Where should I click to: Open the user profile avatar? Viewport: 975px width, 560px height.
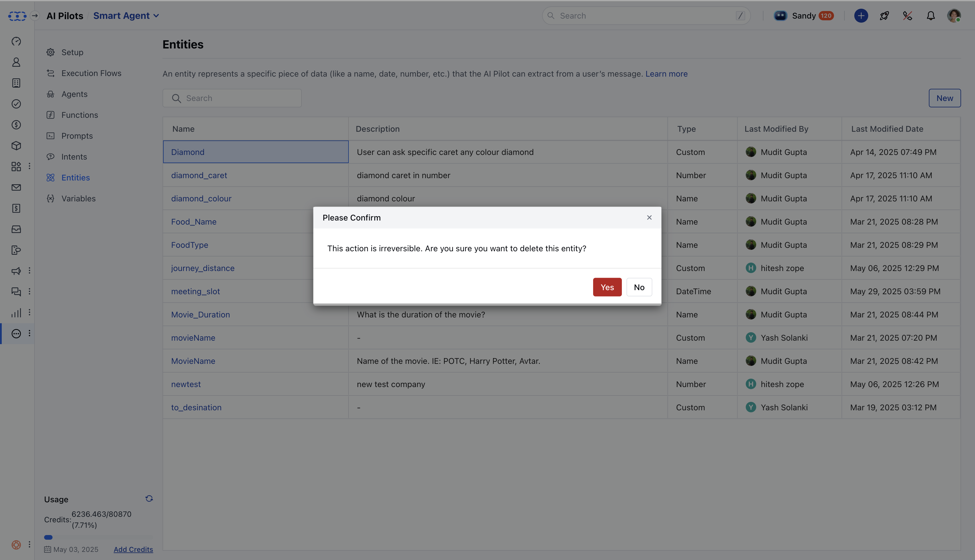pyautogui.click(x=954, y=16)
